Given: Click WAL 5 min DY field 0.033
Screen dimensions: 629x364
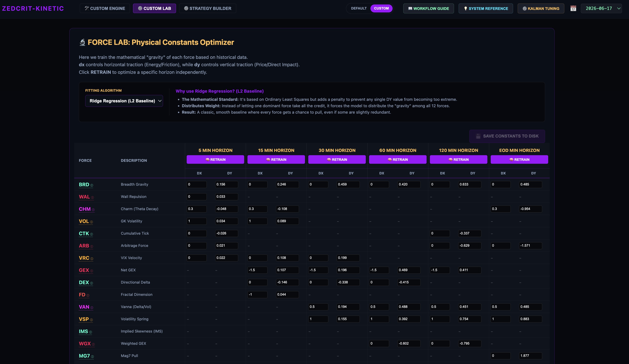Looking at the screenshot, I should click(x=226, y=197).
